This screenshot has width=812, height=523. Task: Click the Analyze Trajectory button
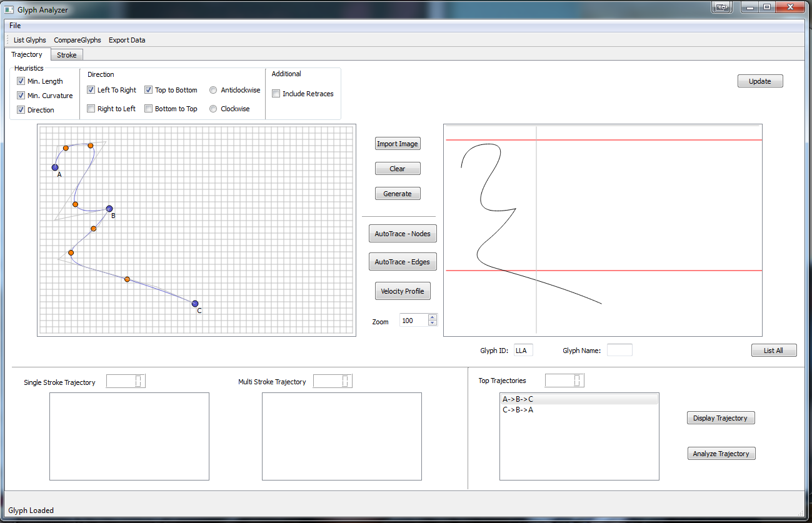721,454
